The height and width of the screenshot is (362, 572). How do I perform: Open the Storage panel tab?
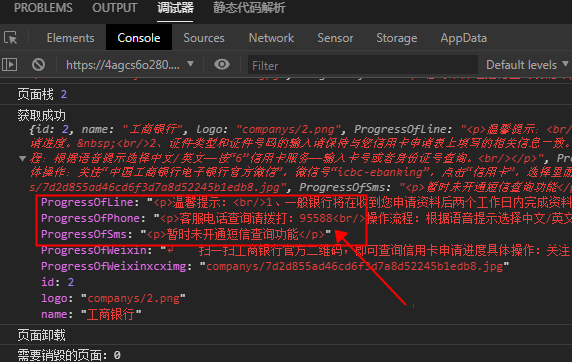(x=397, y=38)
